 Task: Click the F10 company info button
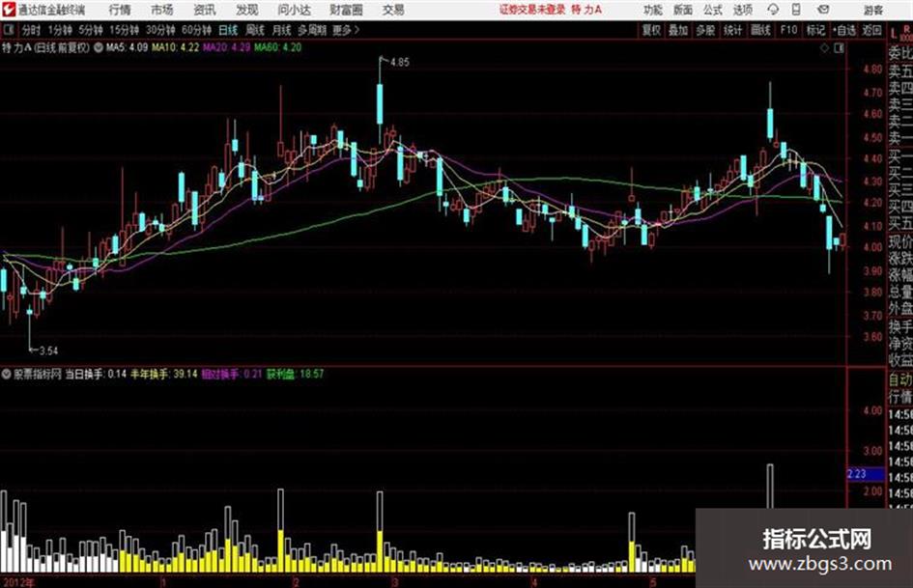point(789,30)
